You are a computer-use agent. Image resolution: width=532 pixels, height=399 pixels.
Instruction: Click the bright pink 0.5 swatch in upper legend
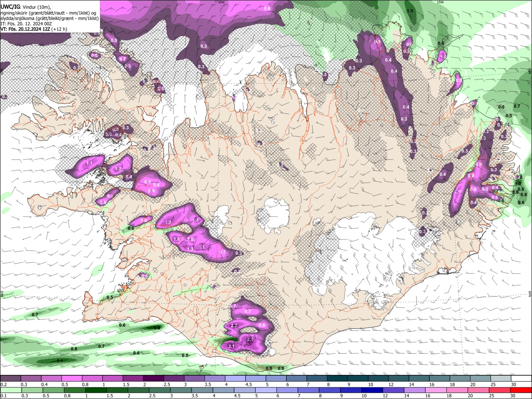(x=71, y=378)
